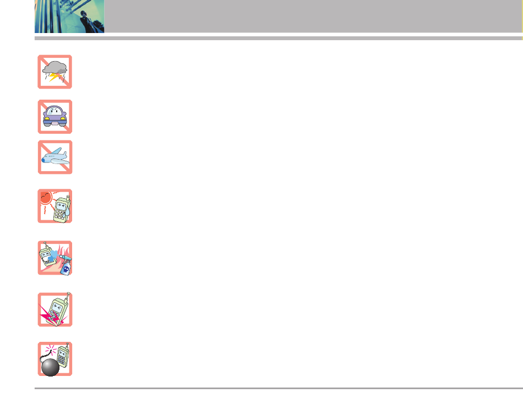Click the gray horizontal line at the page bottom
This screenshot has height=420, width=523.
coord(279,388)
